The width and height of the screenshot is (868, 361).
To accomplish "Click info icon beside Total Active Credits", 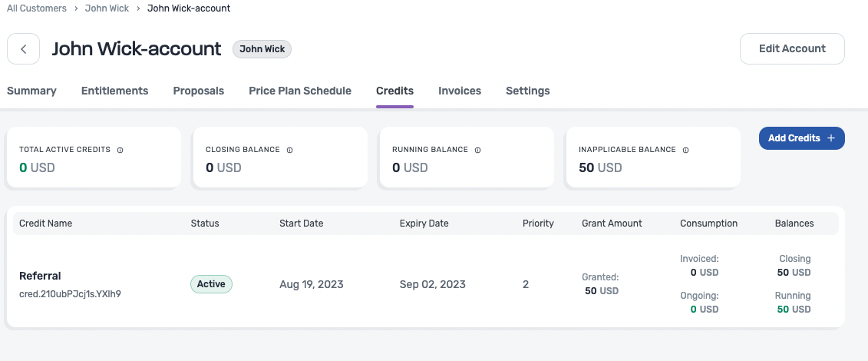I will pos(120,151).
